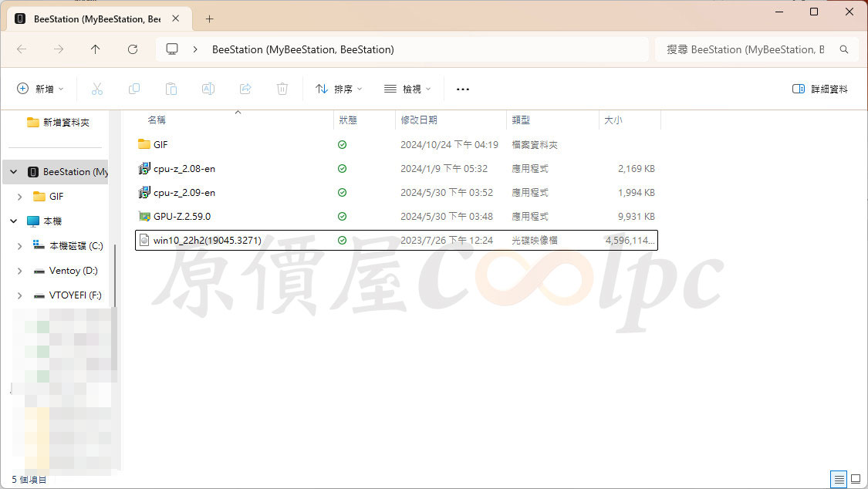This screenshot has height=489, width=868.
Task: Click the Delete trash icon
Action: point(282,89)
